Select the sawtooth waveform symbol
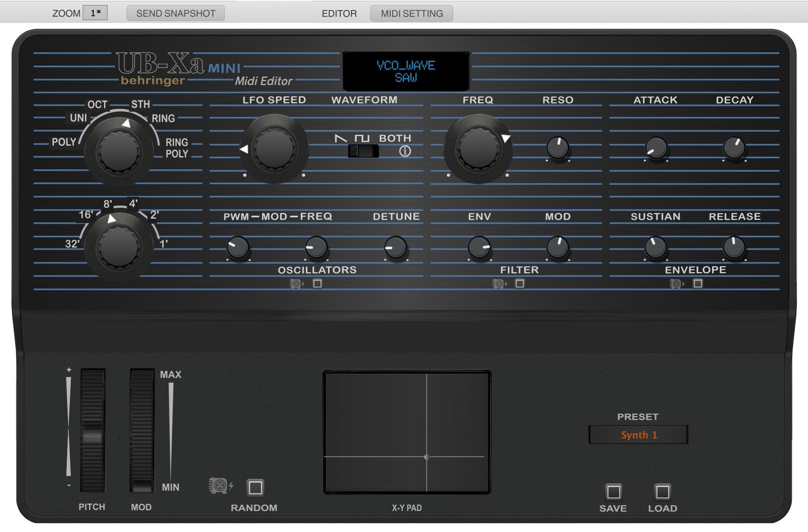 (341, 138)
